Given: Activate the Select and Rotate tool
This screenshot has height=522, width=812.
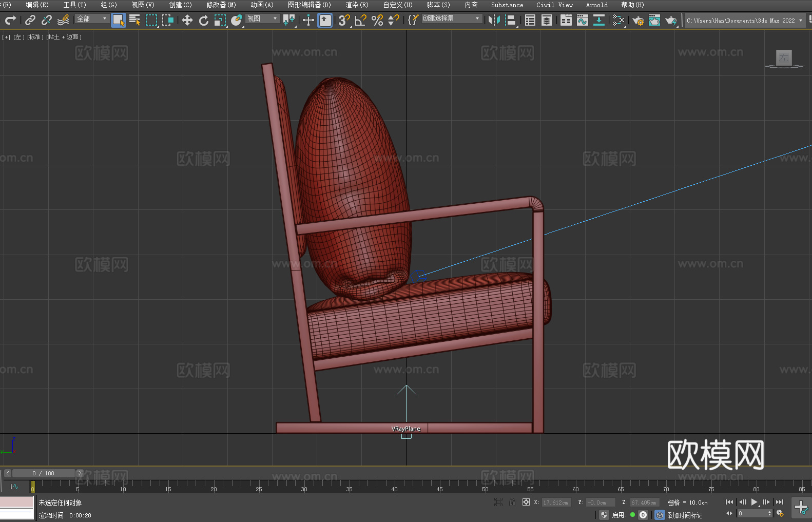Looking at the screenshot, I should [x=204, y=20].
